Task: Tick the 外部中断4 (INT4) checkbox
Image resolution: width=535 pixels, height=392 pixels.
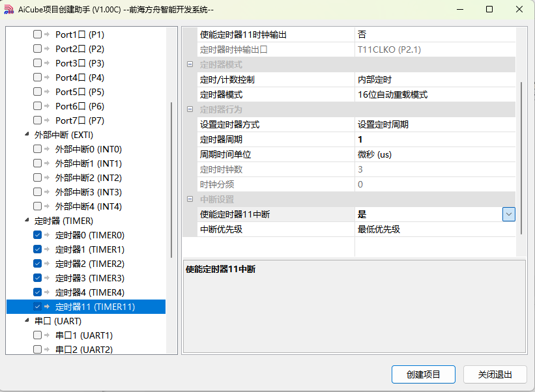Action: 37,206
